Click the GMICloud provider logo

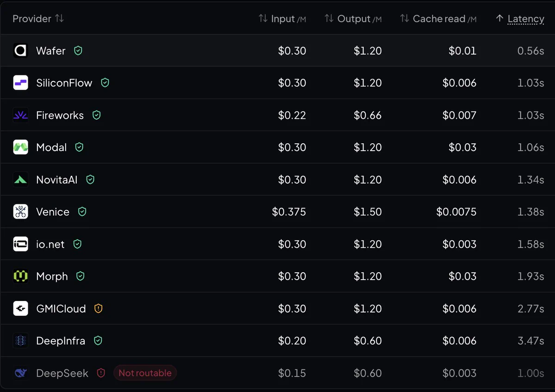20,308
